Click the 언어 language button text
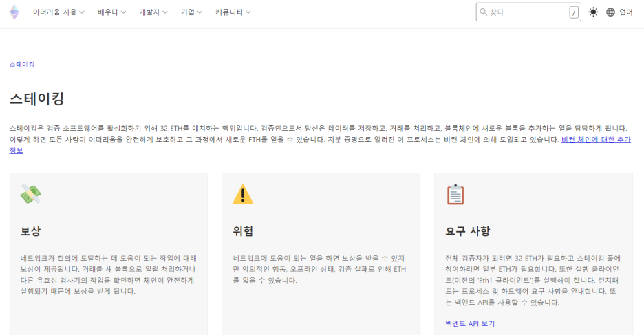This screenshot has height=335, width=644. tap(626, 12)
